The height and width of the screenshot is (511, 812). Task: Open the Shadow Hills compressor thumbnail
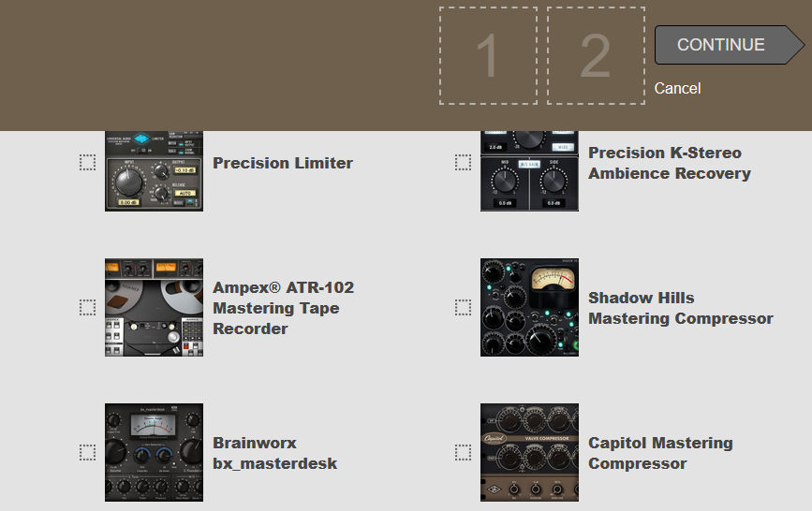click(x=529, y=308)
